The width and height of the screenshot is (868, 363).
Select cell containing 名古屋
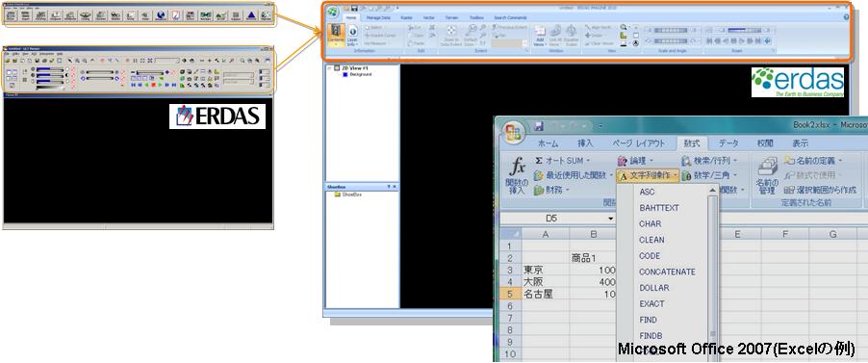pos(546,295)
